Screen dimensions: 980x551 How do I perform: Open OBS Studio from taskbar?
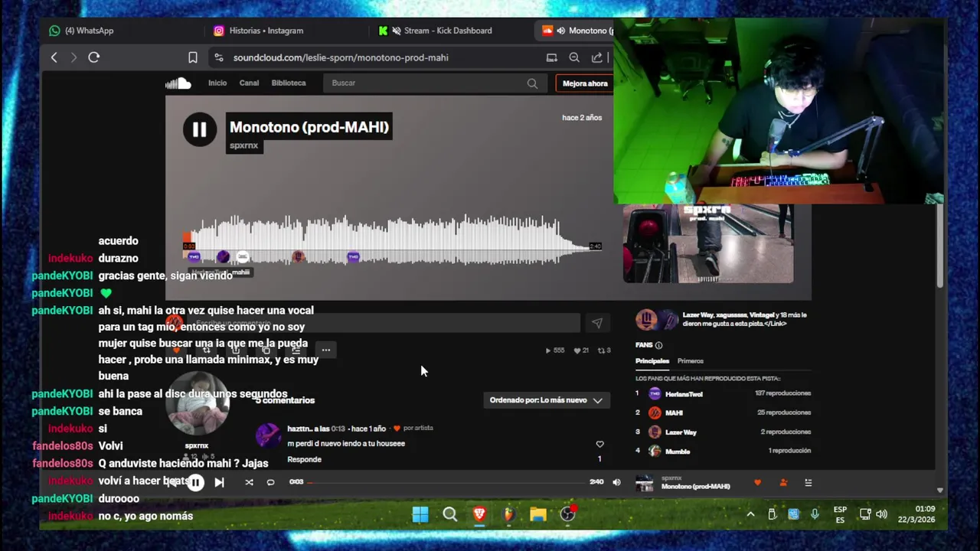[x=567, y=514]
